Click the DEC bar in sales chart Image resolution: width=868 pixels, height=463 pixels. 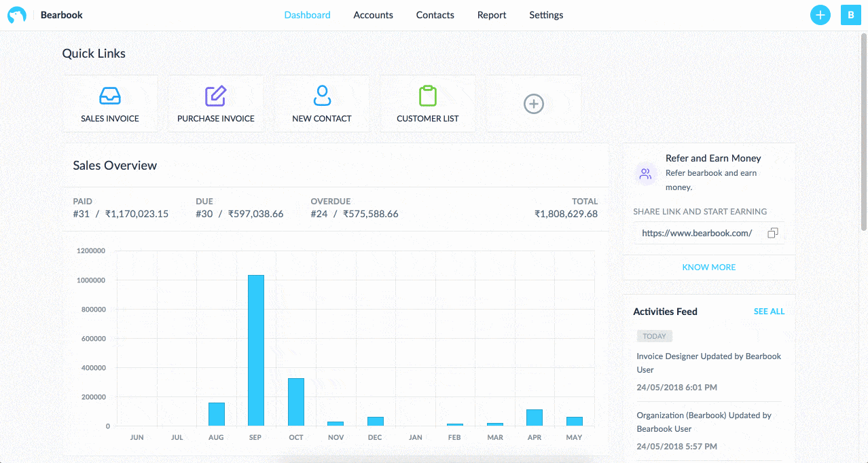376,421
